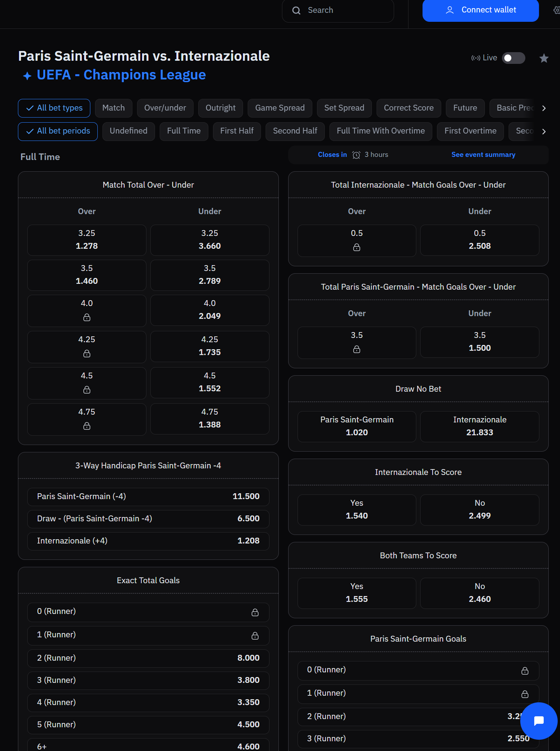Click the locked Over 4.25 match total
The width and height of the screenshot is (560, 751).
[x=87, y=347]
